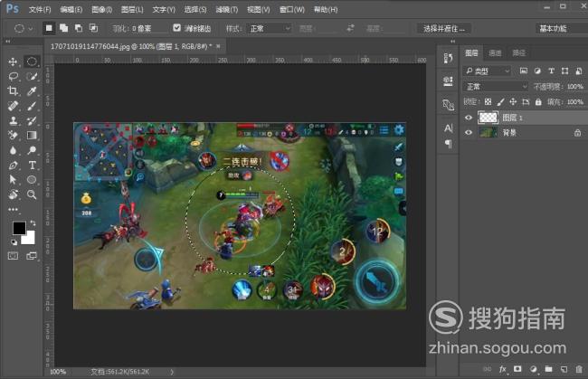Screen dimensions: 588x379
Task: Adjust the layer 不透明度 100% value
Action: (575, 87)
